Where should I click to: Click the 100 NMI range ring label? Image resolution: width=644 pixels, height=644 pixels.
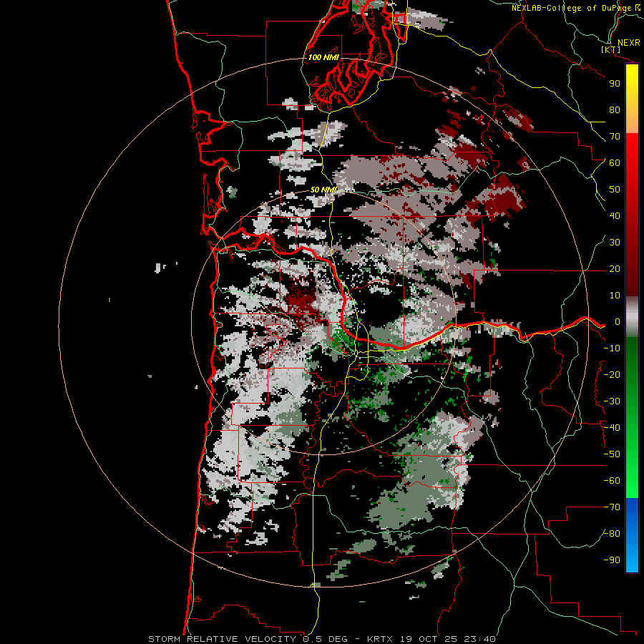coord(323,57)
